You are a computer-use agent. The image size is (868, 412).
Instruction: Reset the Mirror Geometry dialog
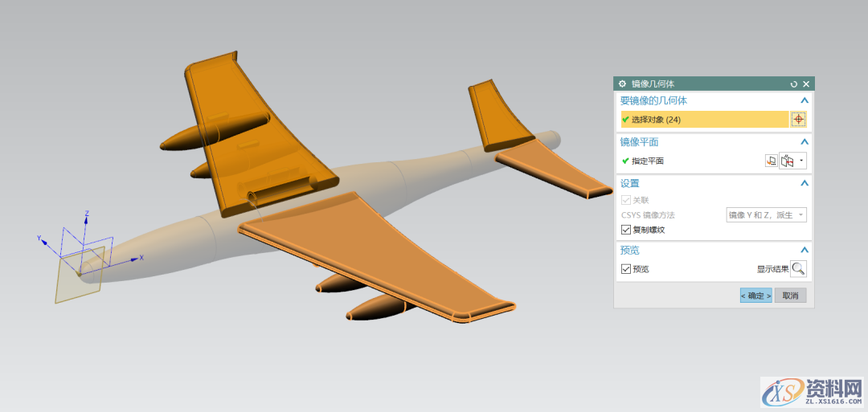coord(794,84)
